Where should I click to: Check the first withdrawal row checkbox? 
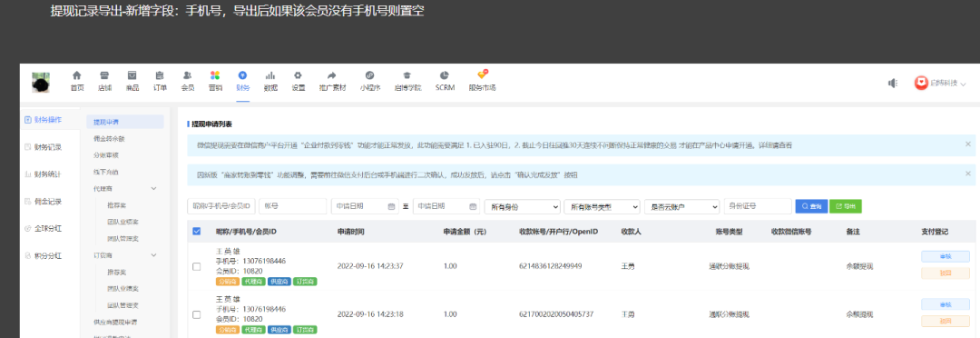(x=197, y=266)
